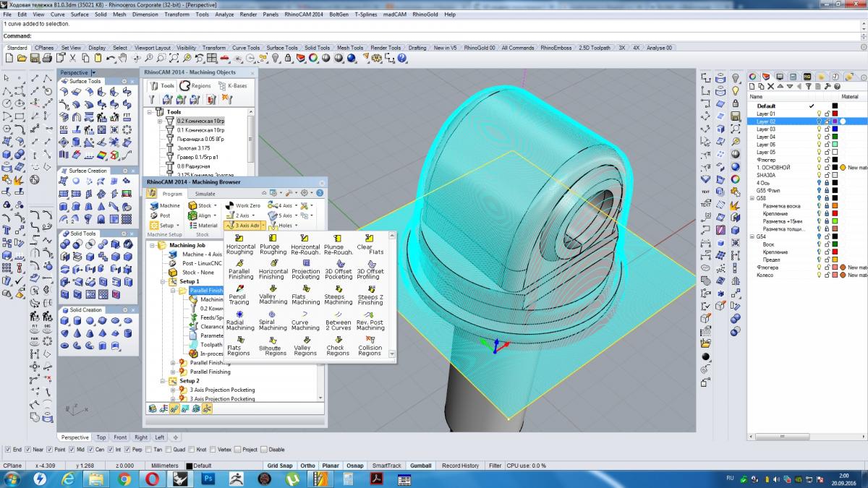Click the Material button

point(203,226)
